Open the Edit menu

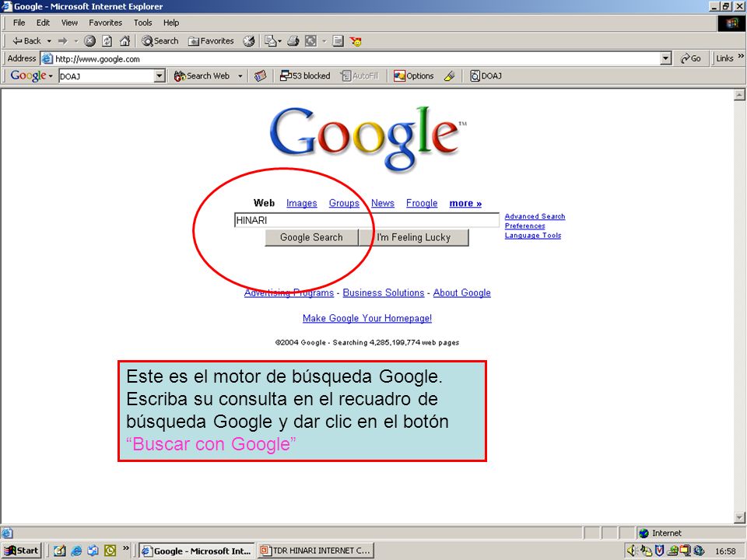pos(43,23)
